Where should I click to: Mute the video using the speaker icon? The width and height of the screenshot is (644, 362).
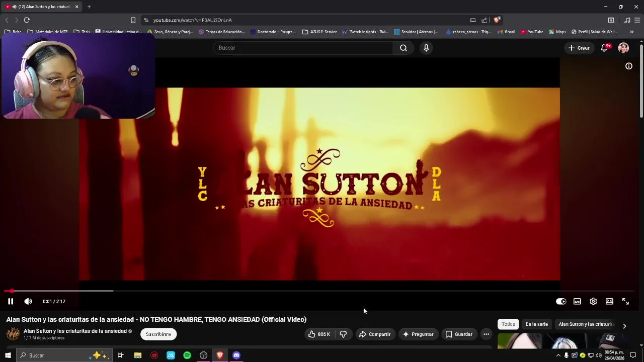coord(28,301)
